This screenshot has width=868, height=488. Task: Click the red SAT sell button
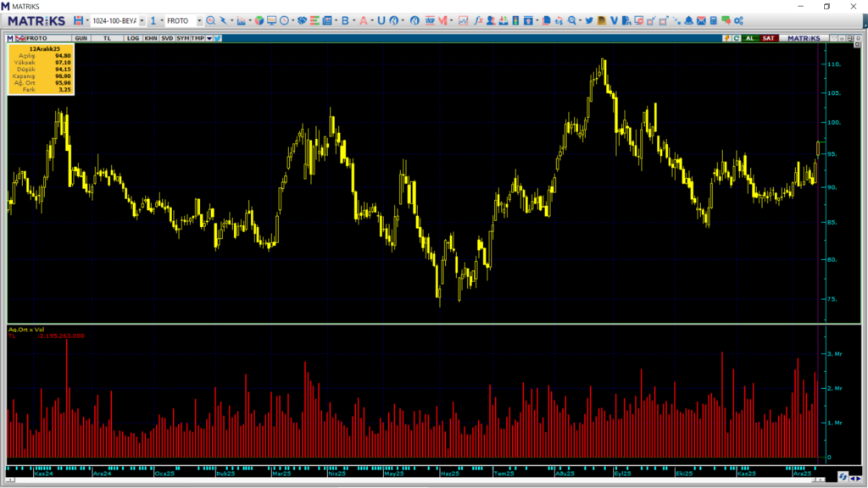(x=768, y=38)
